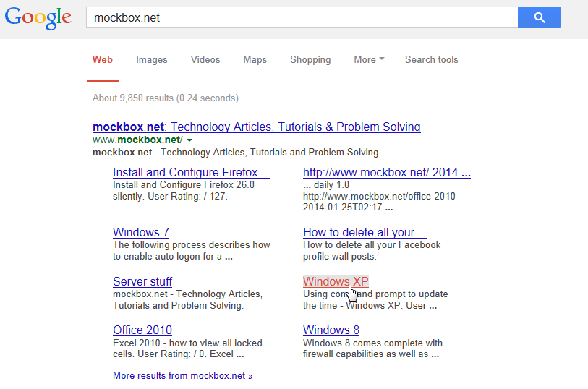
Task: Open the Google logo homepage link
Action: pos(38,17)
